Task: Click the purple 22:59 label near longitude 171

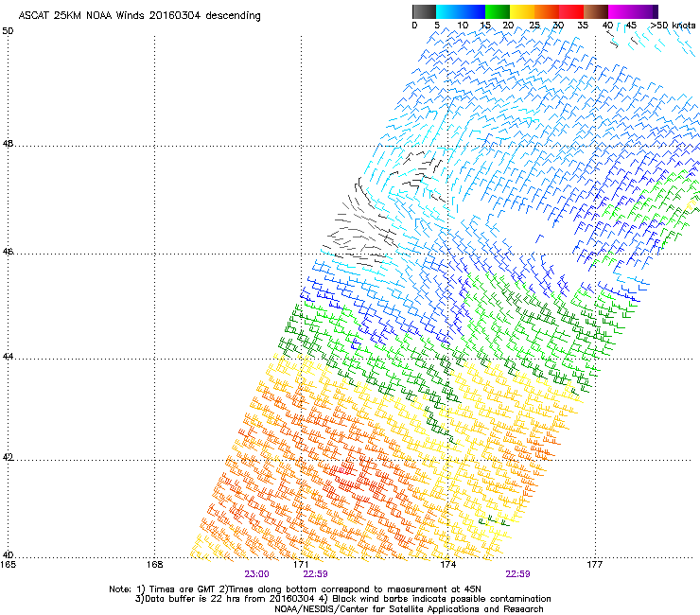Action: pyautogui.click(x=315, y=574)
